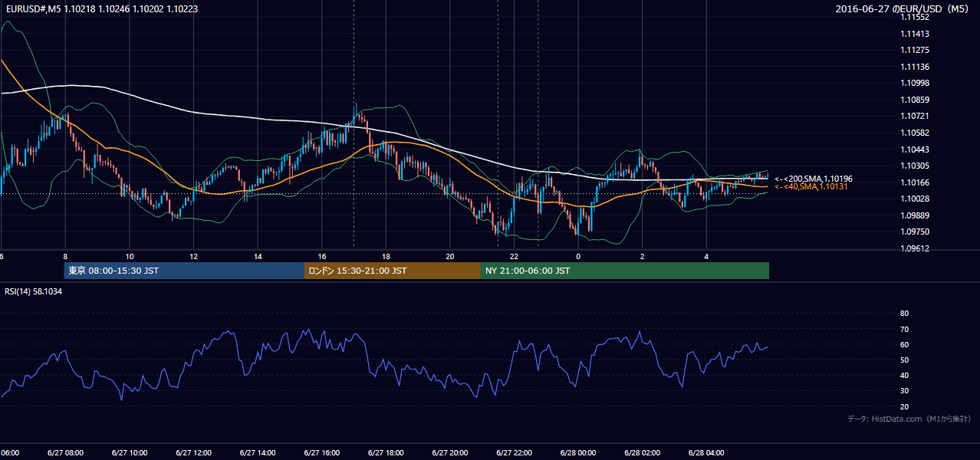Select the 東京 08:00-15:30 JST session bar

tap(184, 271)
